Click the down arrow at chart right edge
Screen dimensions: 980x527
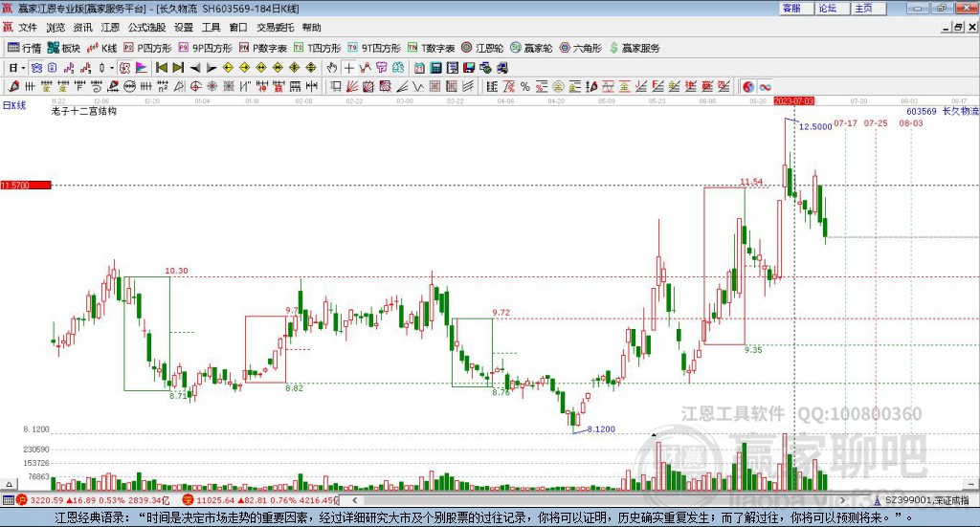click(970, 484)
